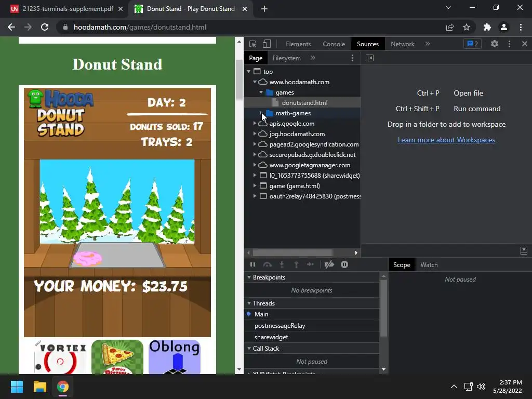Image resolution: width=532 pixels, height=399 pixels.
Task: Open donutstand.html file
Action: pos(304,103)
